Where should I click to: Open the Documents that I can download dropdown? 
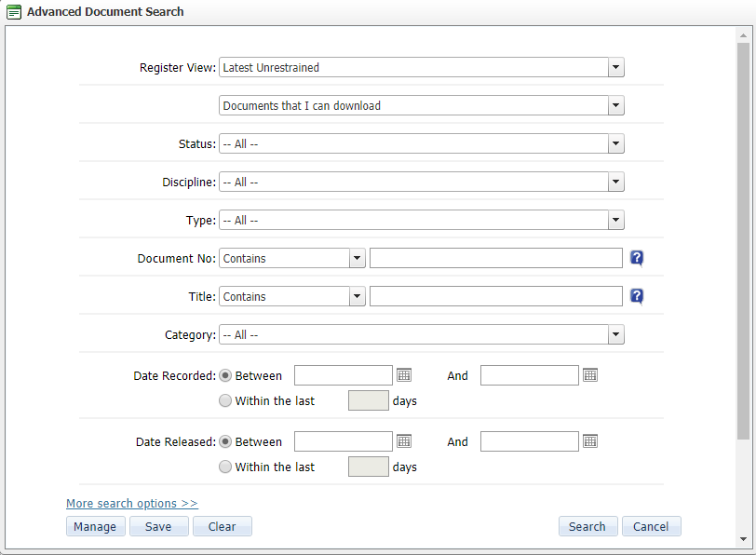pyautogui.click(x=422, y=105)
